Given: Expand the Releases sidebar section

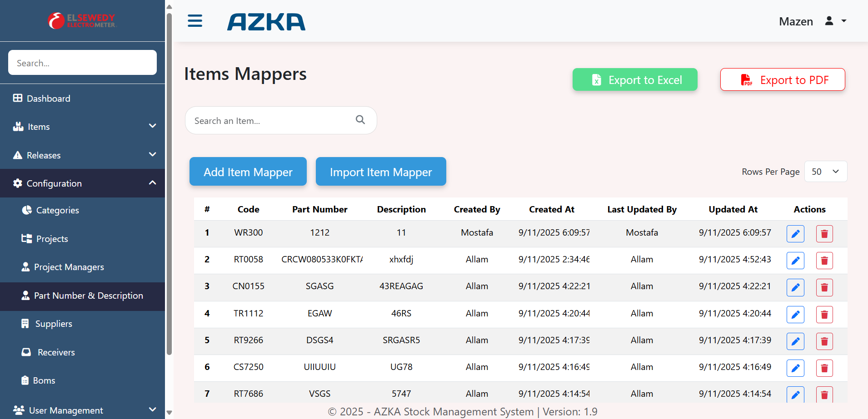Looking at the screenshot, I should pos(82,155).
